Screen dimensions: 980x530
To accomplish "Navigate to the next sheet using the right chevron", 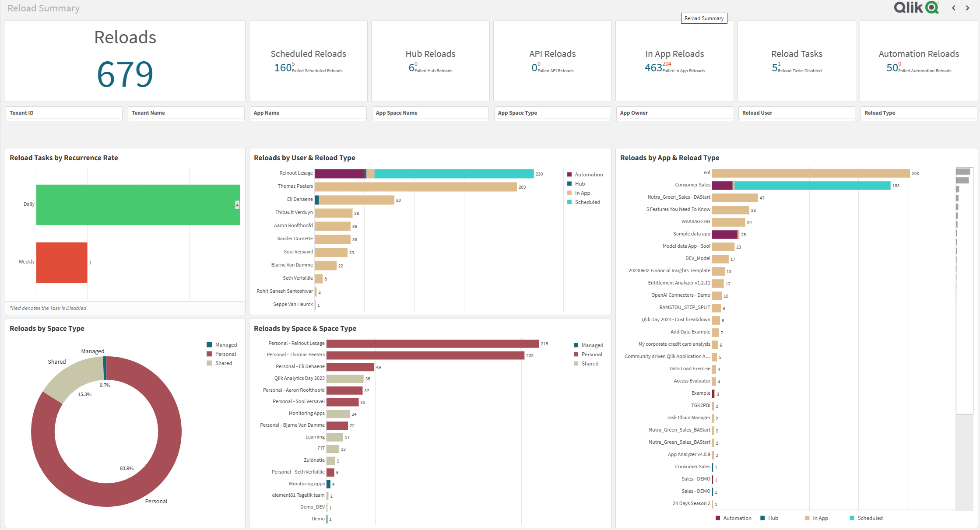I will pyautogui.click(x=968, y=8).
